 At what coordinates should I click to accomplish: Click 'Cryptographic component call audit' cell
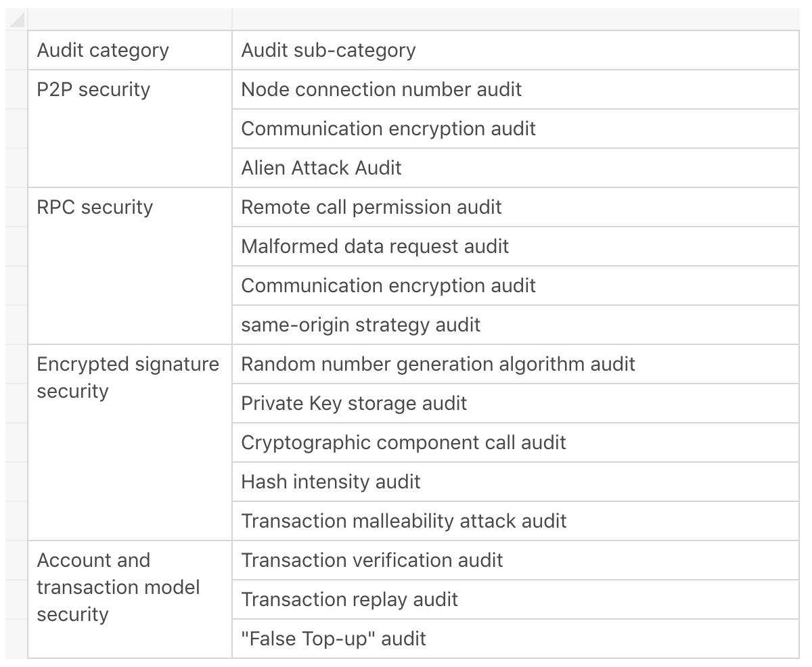(x=516, y=442)
